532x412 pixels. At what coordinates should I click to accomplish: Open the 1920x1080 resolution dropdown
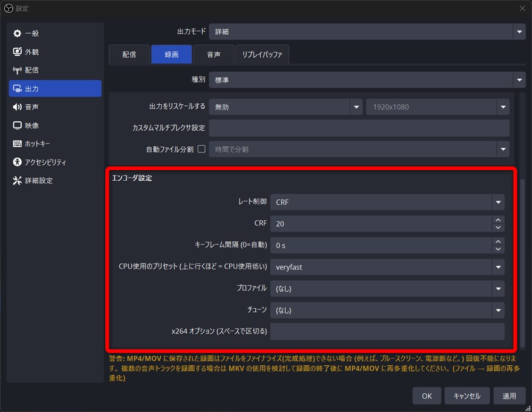438,107
